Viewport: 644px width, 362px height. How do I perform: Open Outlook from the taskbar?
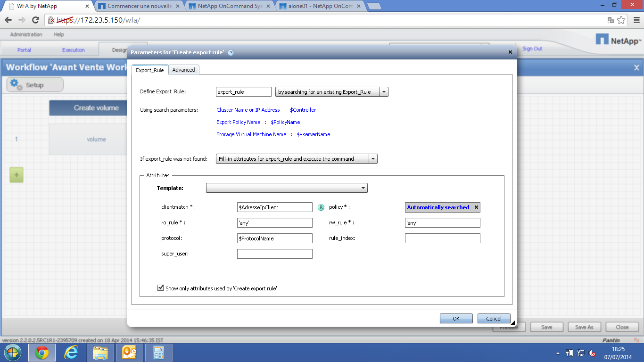[130, 353]
